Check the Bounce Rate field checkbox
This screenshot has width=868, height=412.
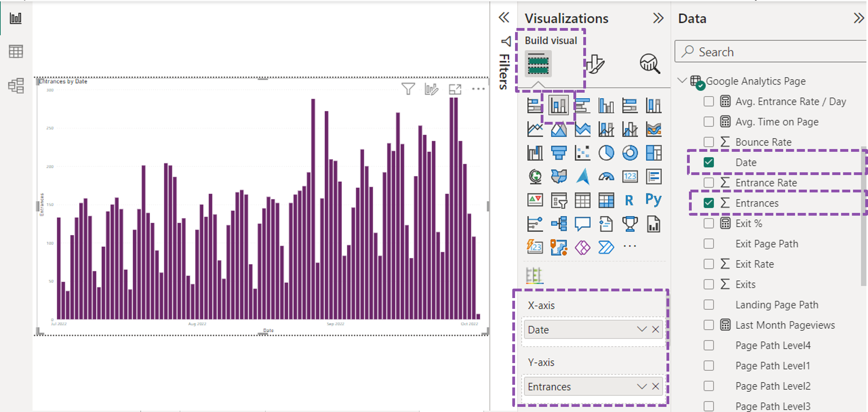click(x=708, y=142)
